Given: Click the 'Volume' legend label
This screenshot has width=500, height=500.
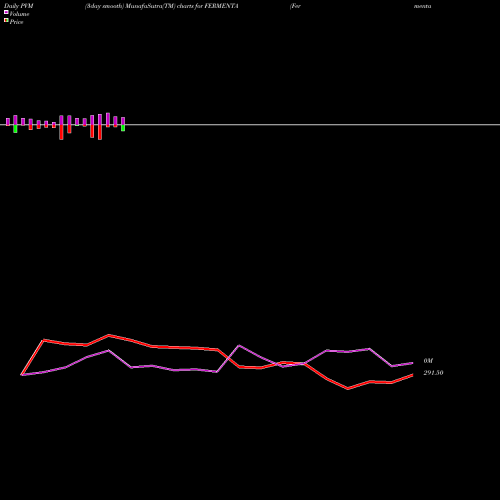Looking at the screenshot, I should [19, 14].
